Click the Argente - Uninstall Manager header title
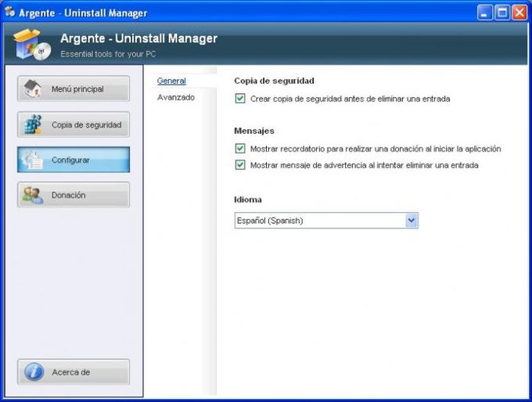Viewport: 532px width, 402px height. (x=138, y=38)
